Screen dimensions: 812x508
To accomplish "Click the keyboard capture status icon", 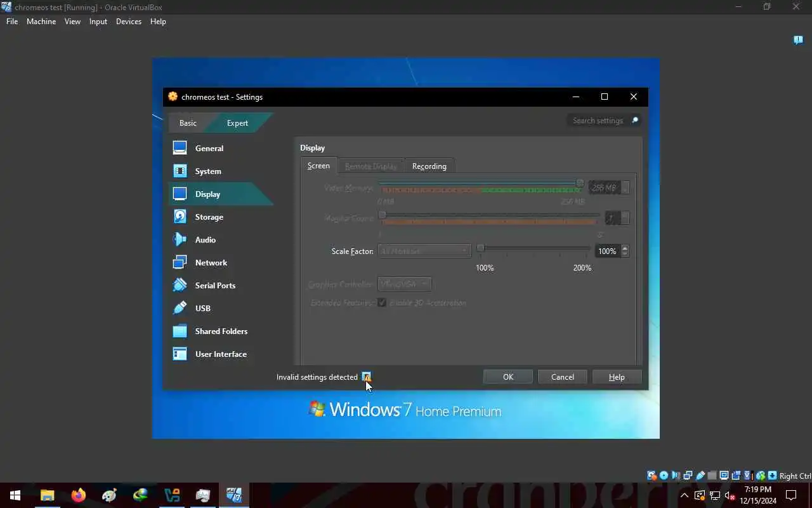I will pyautogui.click(x=773, y=476).
